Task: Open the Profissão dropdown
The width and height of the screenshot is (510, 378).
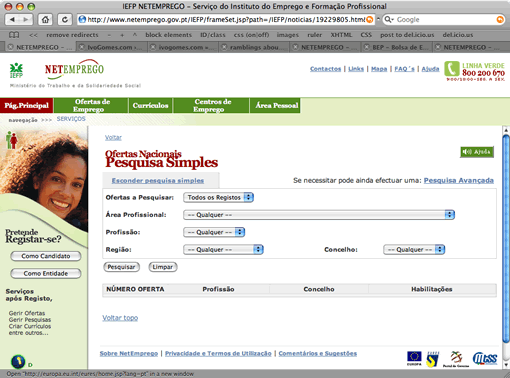Action: coord(214,232)
